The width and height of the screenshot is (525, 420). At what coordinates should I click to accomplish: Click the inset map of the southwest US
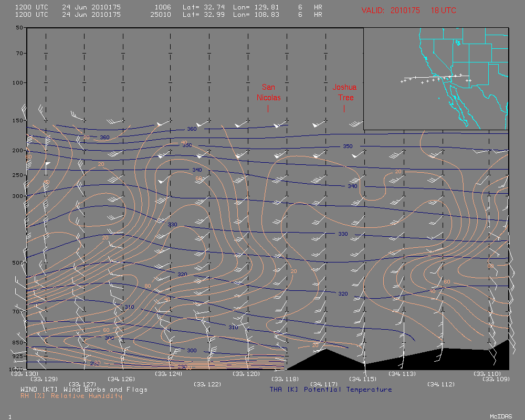click(436, 79)
